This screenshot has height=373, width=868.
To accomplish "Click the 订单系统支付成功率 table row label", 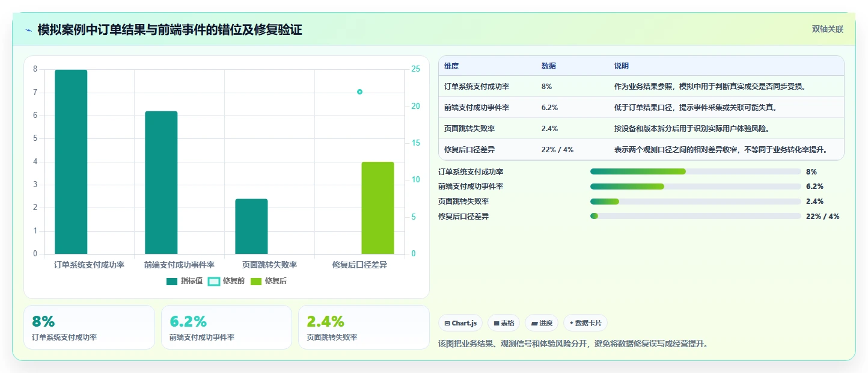I will coord(477,87).
